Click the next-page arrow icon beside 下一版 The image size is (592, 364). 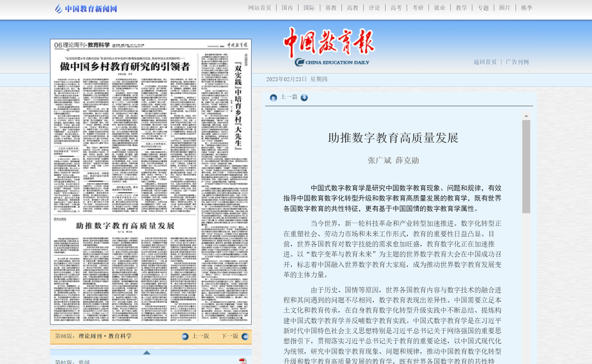pyautogui.click(x=245, y=336)
